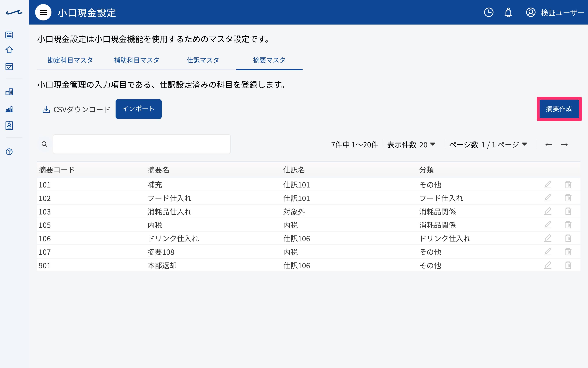Screen dimensions: 588x368
Task: Click code 105 cell
Action: [x=45, y=225]
